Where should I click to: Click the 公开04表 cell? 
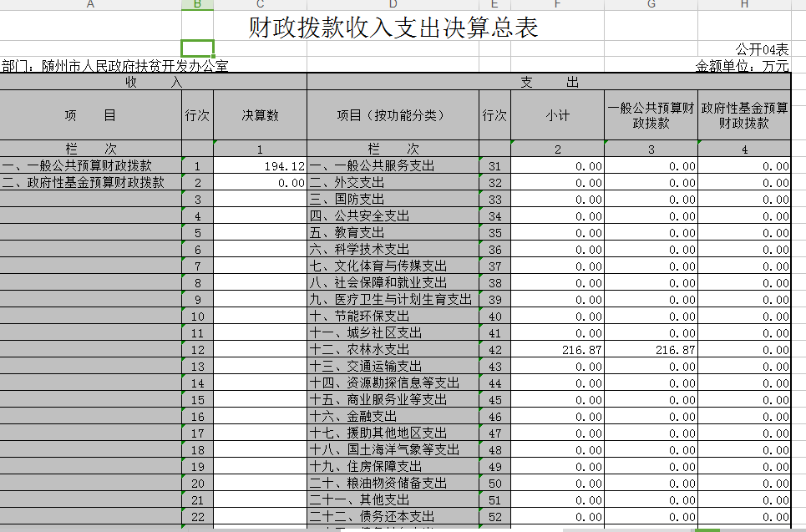point(762,49)
